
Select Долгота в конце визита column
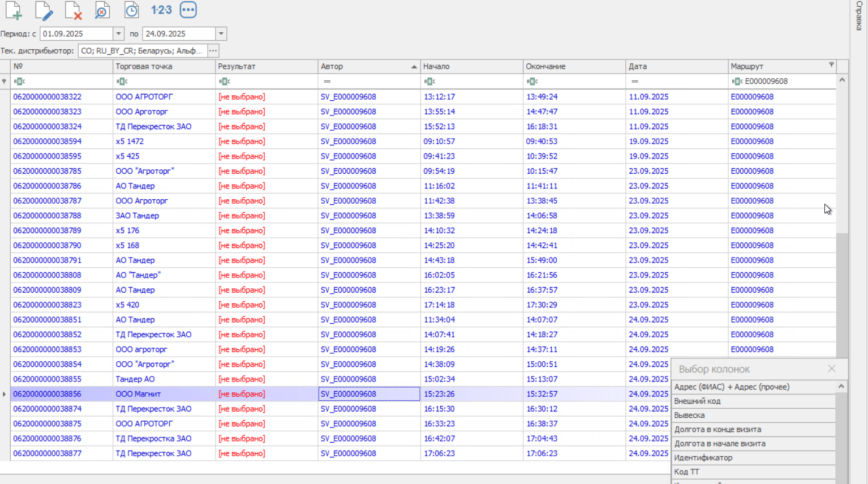(x=754, y=429)
